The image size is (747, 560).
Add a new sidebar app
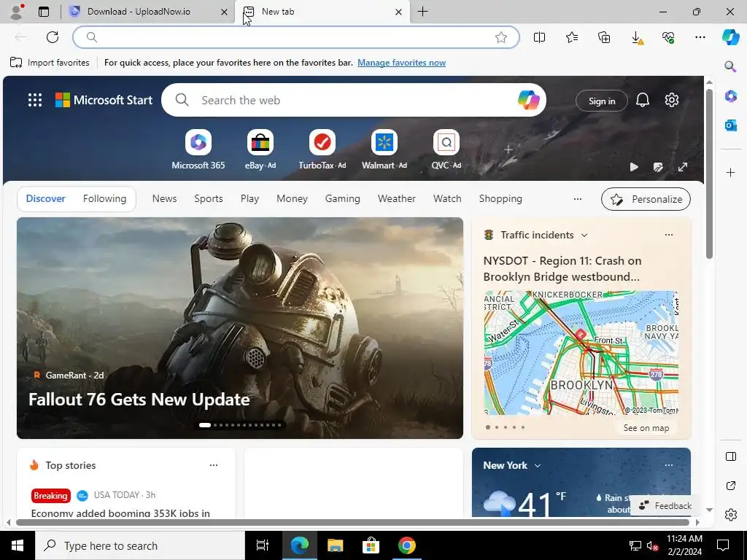coord(730,172)
